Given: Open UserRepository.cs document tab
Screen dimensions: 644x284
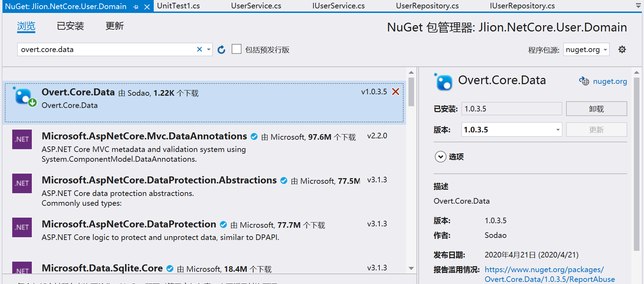Looking at the screenshot, I should coord(427,6).
